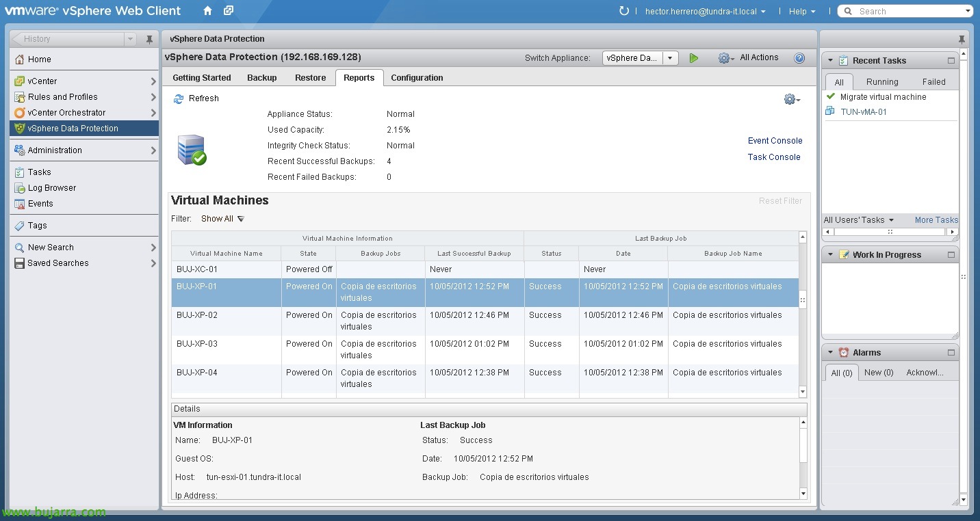This screenshot has height=521, width=980.
Task: Maximize the Recent Tasks panel
Action: (951, 61)
